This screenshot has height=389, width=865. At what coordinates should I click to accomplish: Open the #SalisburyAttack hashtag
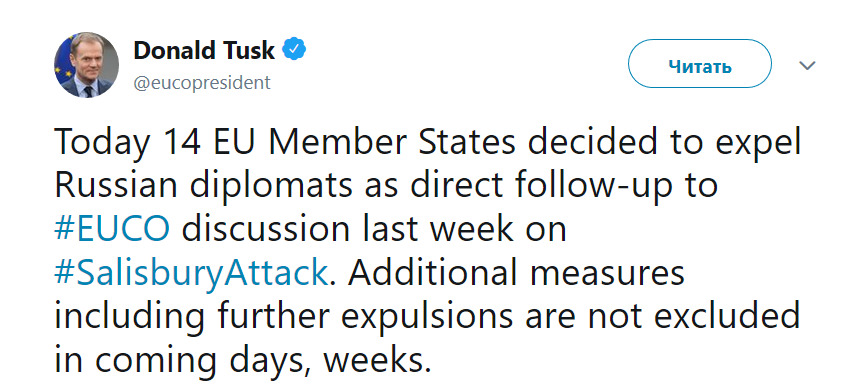point(191,274)
